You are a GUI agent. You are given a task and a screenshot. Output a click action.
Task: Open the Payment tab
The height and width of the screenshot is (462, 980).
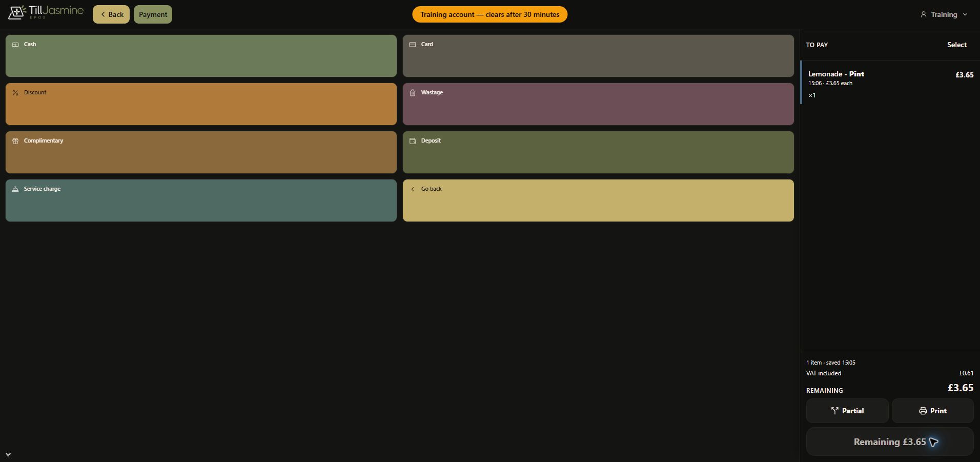(153, 14)
